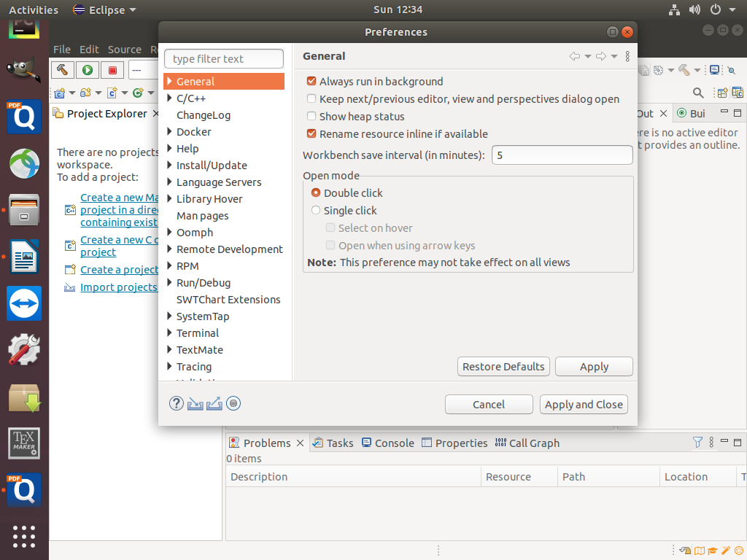Expand the Docker preferences node

(169, 131)
